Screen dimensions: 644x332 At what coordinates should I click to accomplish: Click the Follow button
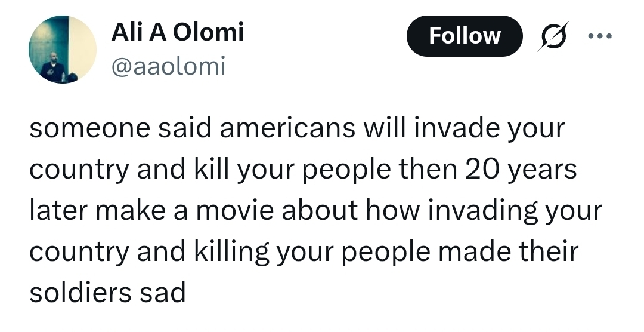(464, 36)
